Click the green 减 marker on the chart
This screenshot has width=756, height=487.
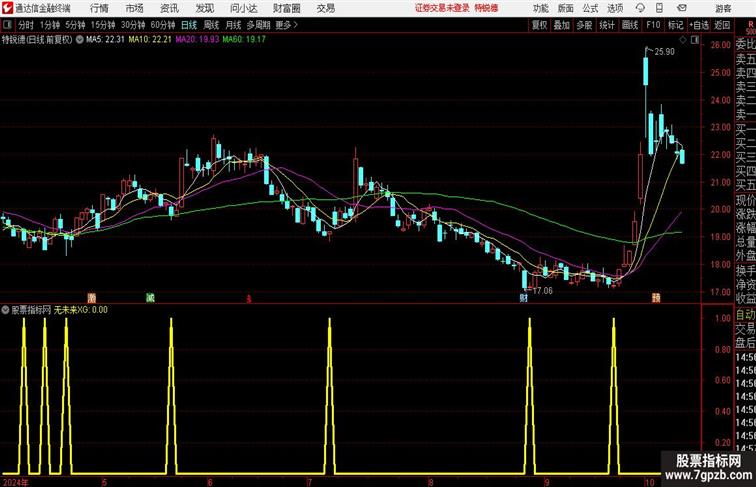coord(150,298)
